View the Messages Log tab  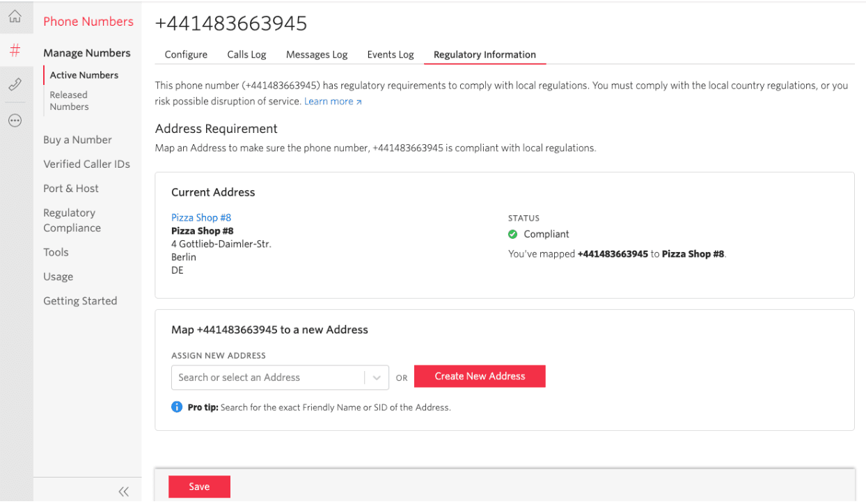(317, 54)
